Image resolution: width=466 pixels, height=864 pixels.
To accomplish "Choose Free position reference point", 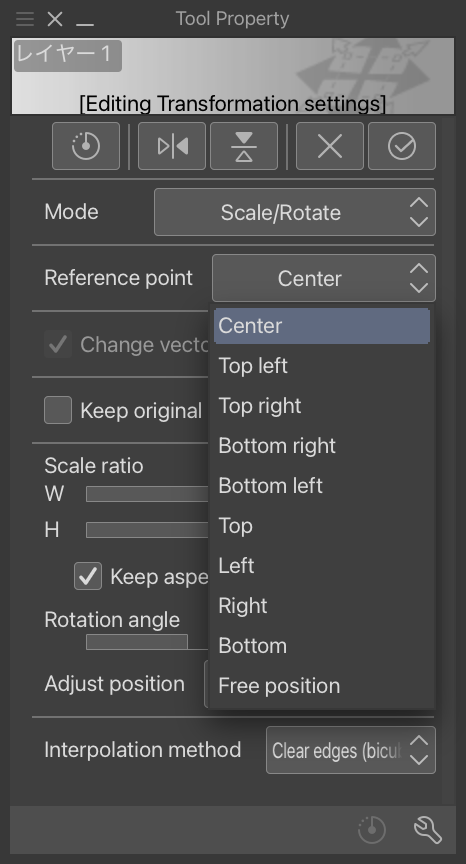I will pos(322,685).
